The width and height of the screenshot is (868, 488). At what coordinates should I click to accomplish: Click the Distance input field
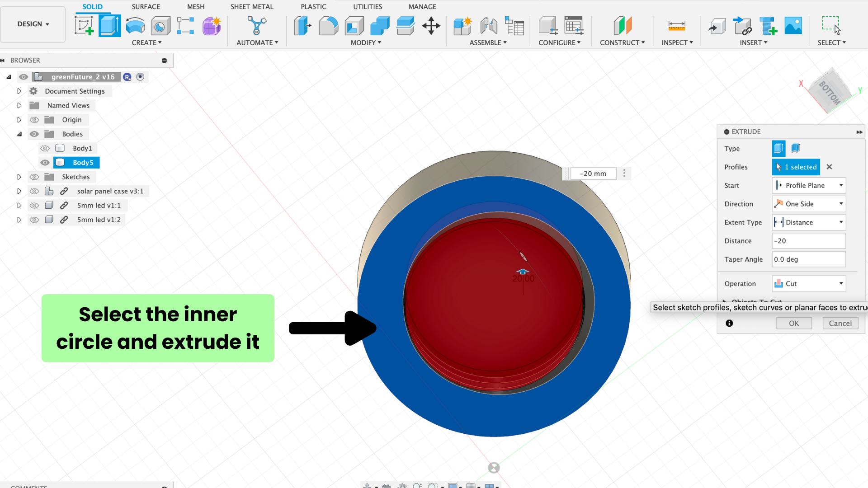[x=809, y=241]
